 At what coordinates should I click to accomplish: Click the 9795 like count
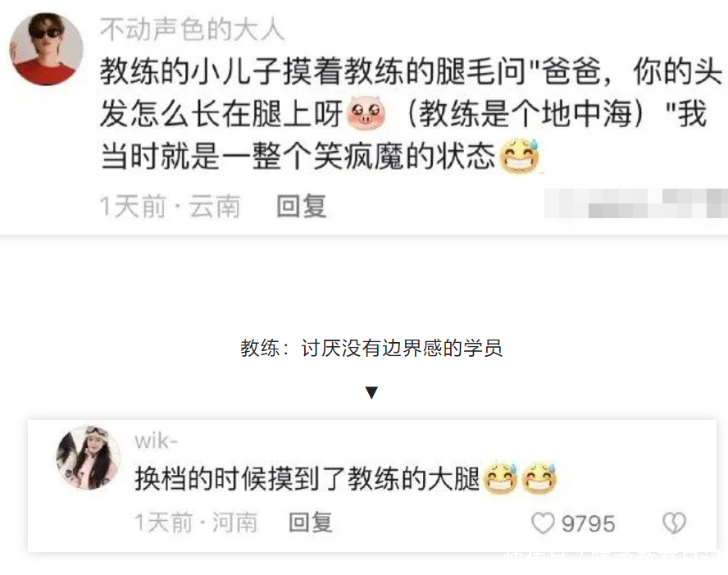point(589,524)
